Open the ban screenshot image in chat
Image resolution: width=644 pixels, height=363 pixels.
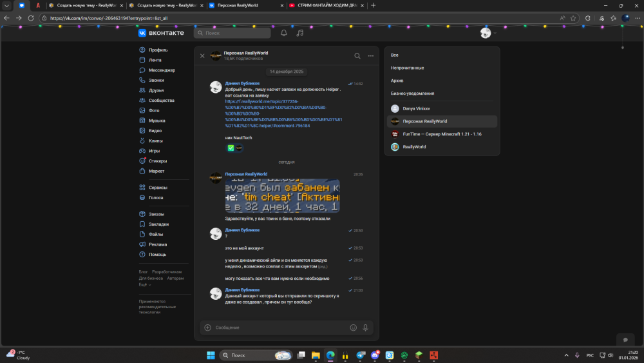coord(283,195)
